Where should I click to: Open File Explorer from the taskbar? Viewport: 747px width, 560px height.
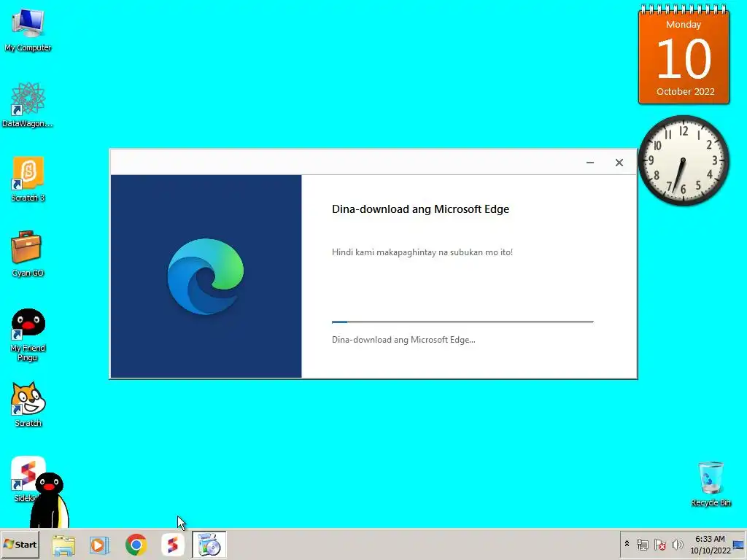click(63, 545)
